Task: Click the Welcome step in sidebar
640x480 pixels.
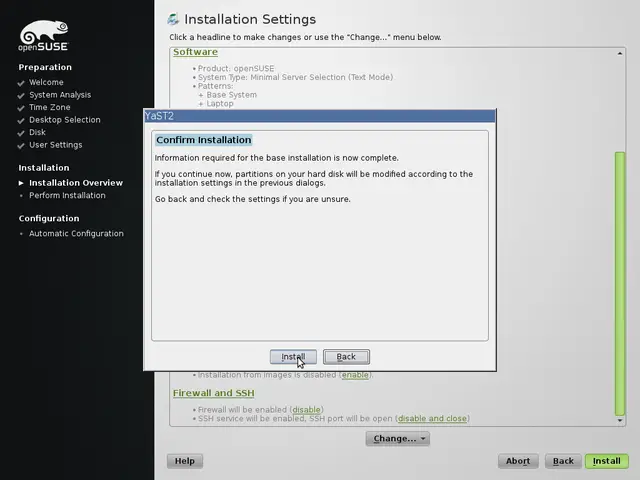Action: tap(46, 82)
